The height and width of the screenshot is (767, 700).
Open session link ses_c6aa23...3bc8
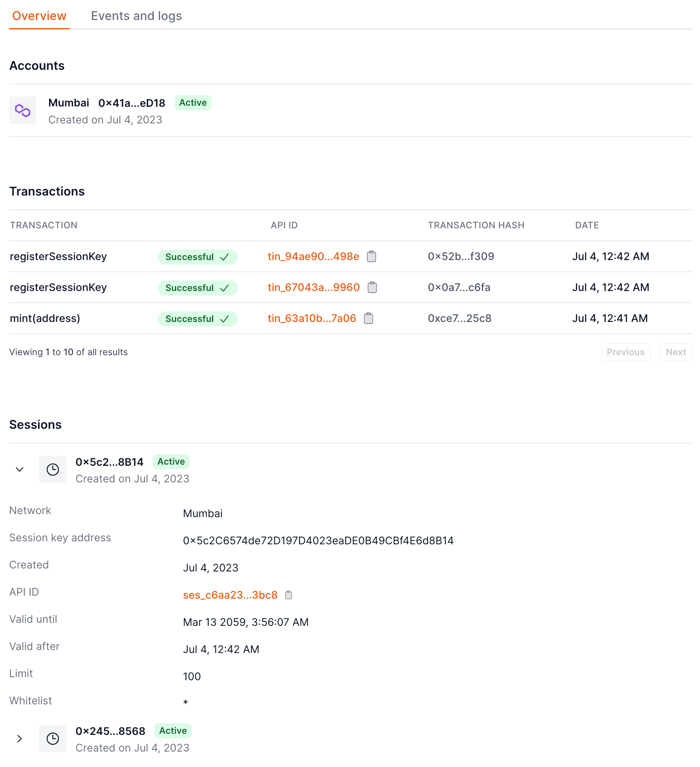click(230, 595)
